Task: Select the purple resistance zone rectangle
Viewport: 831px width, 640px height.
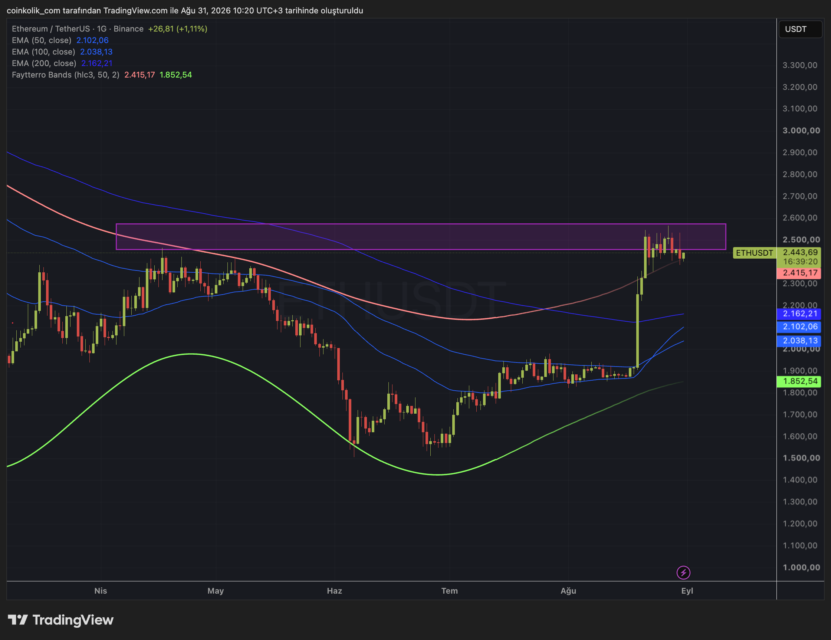Action: 421,236
